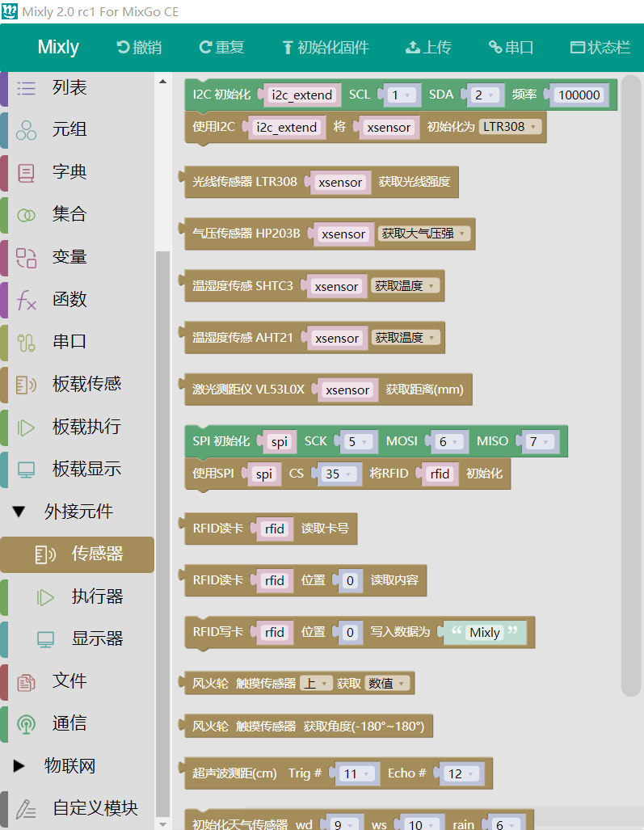
Task: Select the 执行器 category label
Action: point(97,596)
